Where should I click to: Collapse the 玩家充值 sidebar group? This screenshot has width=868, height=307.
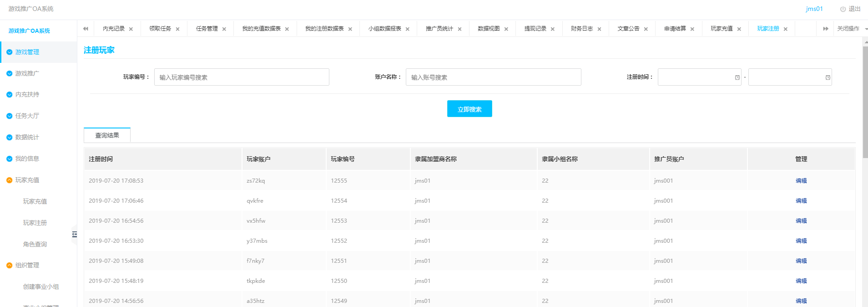click(27, 180)
